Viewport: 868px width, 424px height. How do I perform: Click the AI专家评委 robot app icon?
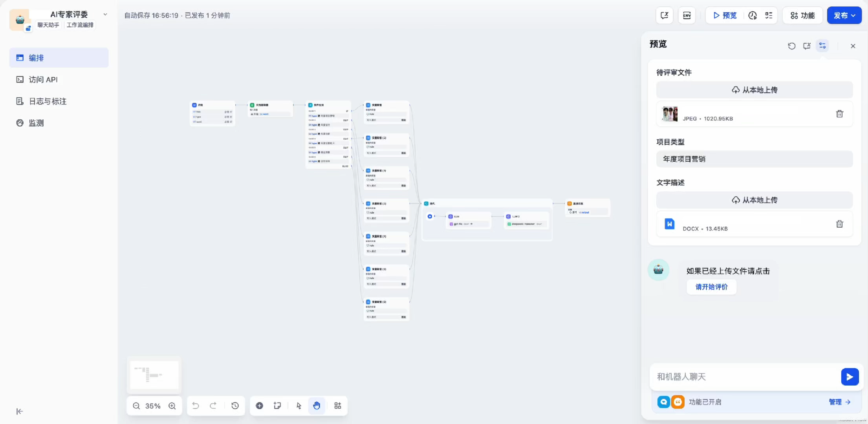20,20
